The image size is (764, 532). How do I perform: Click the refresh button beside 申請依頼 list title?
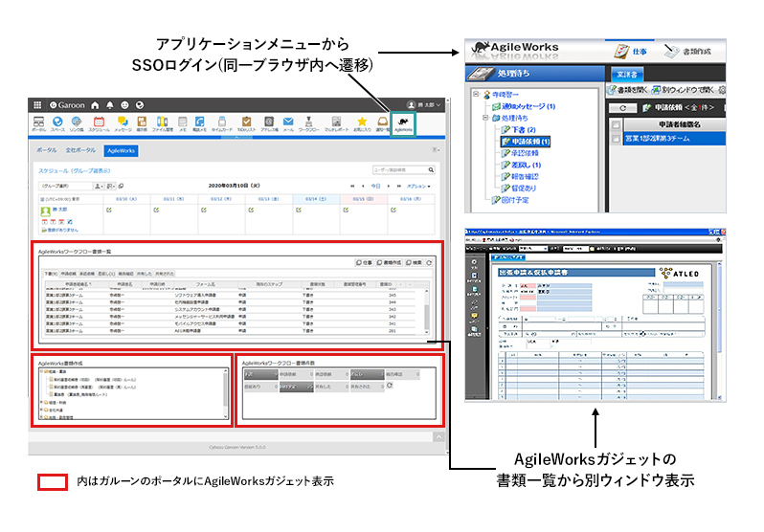[622, 108]
